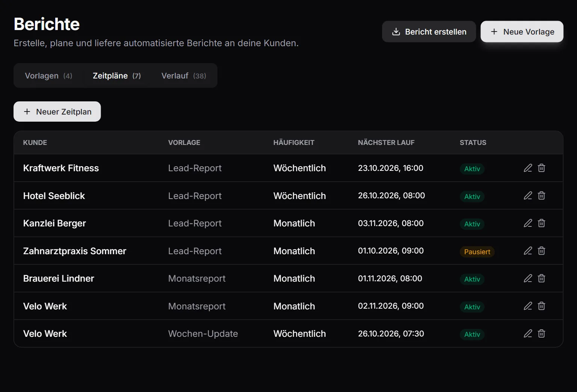Click the Häufigkeit column header
This screenshot has height=392, width=577.
(x=294, y=143)
